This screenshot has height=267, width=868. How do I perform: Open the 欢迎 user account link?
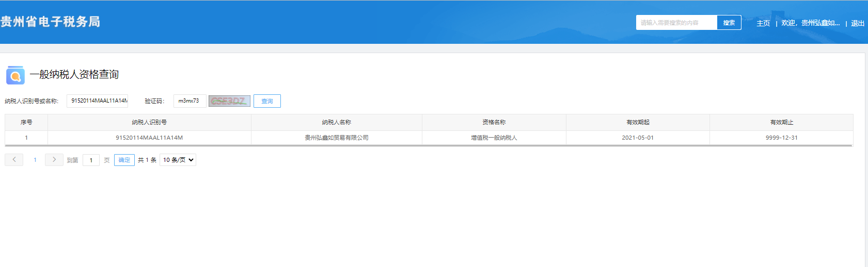click(810, 23)
